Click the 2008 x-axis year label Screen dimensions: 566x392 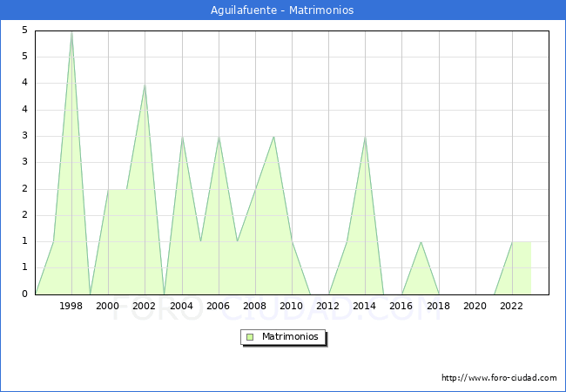pyautogui.click(x=255, y=306)
